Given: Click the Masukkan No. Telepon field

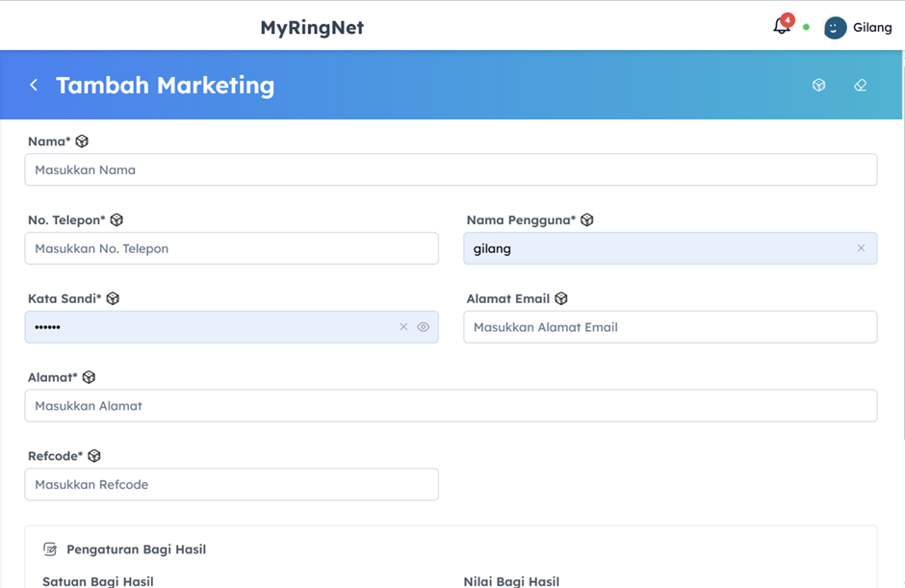Looking at the screenshot, I should 231,248.
